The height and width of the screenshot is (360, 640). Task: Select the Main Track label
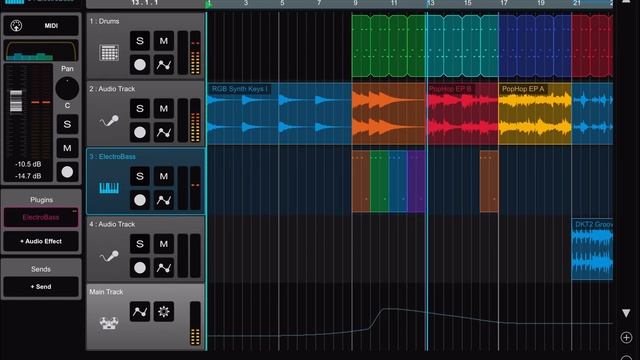[106, 292]
